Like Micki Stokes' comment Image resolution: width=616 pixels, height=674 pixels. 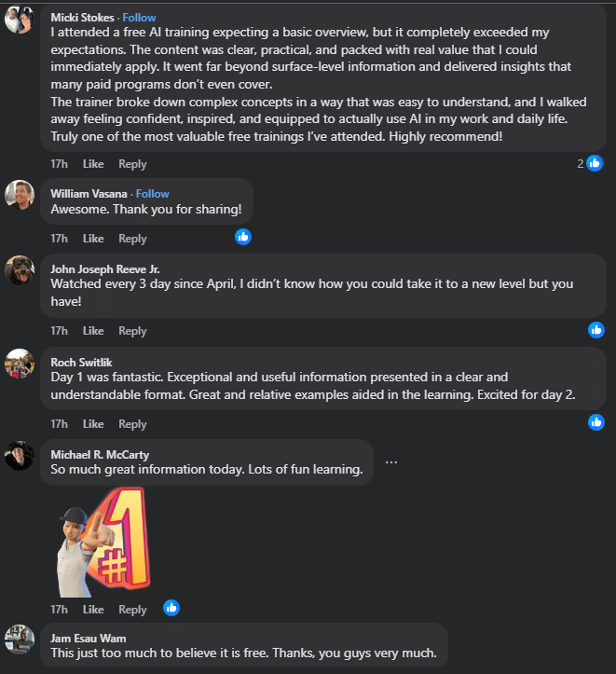pos(93,164)
